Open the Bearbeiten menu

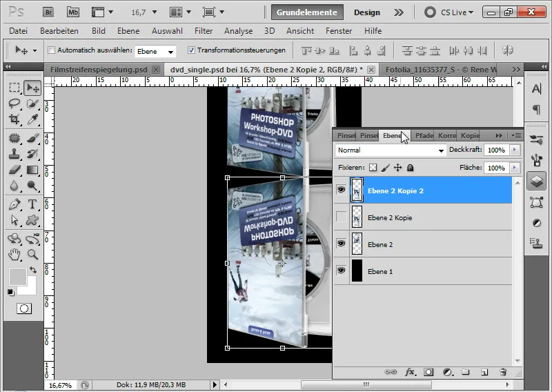[x=59, y=31]
